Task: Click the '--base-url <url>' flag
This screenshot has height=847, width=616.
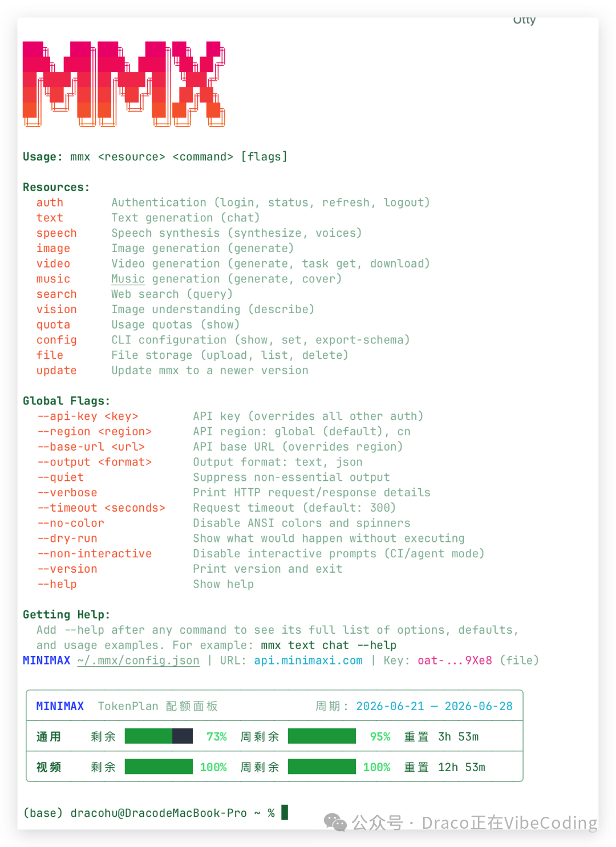Action: tap(91, 447)
